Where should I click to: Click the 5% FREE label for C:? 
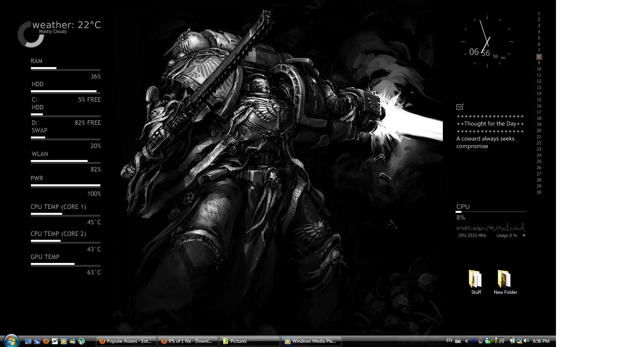[89, 99]
